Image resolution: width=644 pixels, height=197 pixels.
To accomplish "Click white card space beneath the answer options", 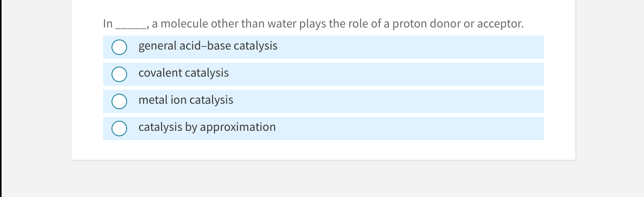I will point(324,150).
